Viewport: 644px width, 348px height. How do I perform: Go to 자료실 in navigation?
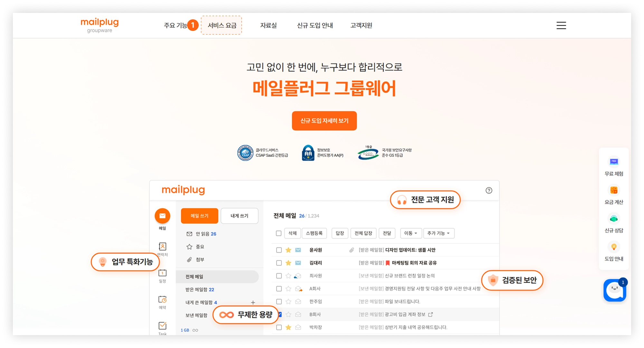[268, 25]
